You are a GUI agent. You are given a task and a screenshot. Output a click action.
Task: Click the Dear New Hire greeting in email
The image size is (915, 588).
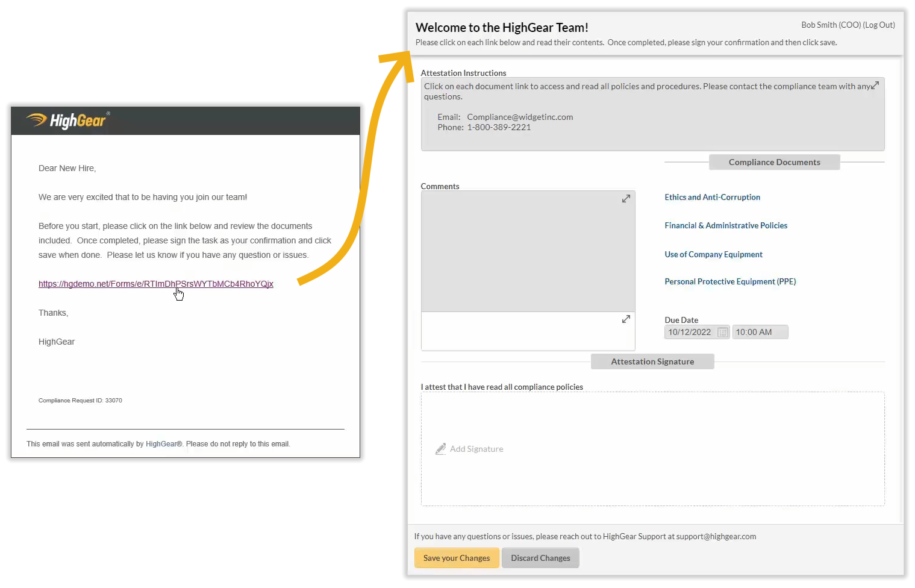[x=67, y=168]
